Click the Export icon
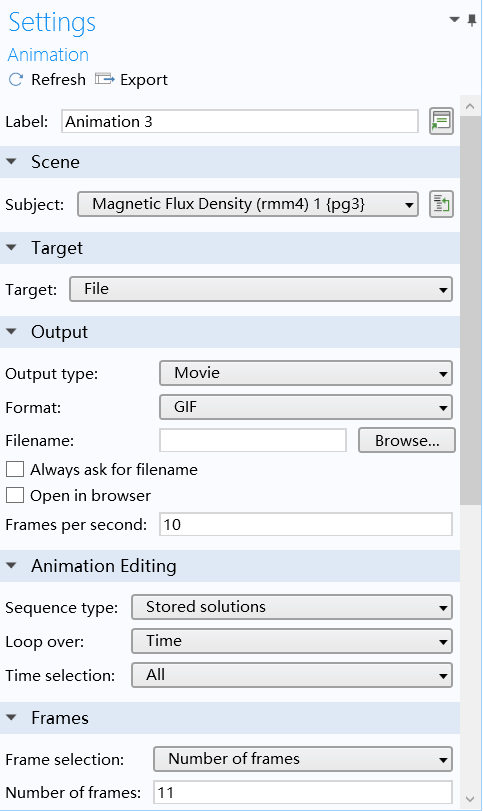 [x=104, y=79]
